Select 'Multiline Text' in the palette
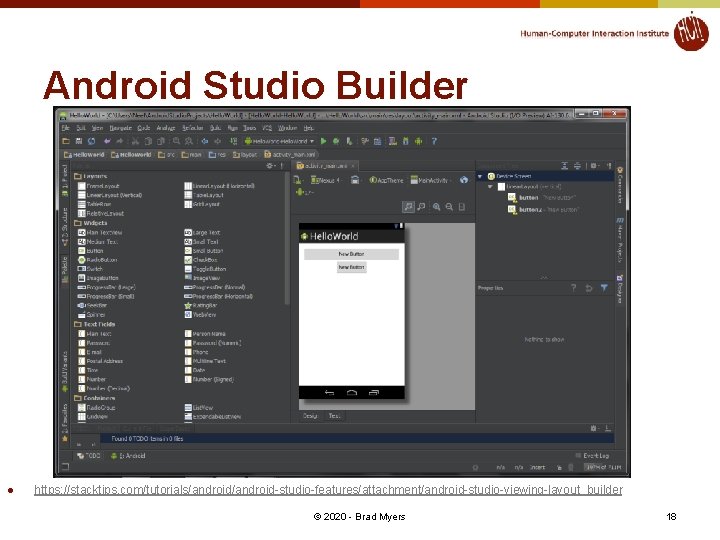This screenshot has height=540, width=720. point(205,361)
